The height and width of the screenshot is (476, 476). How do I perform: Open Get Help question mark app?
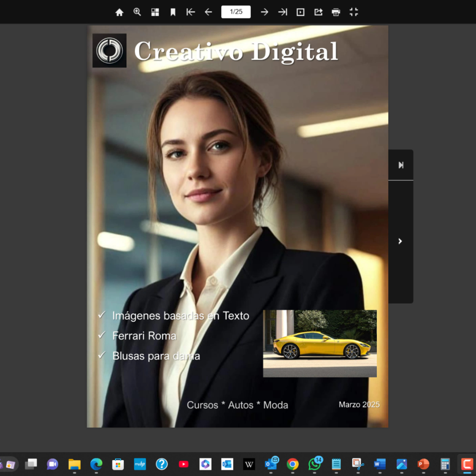point(162,464)
